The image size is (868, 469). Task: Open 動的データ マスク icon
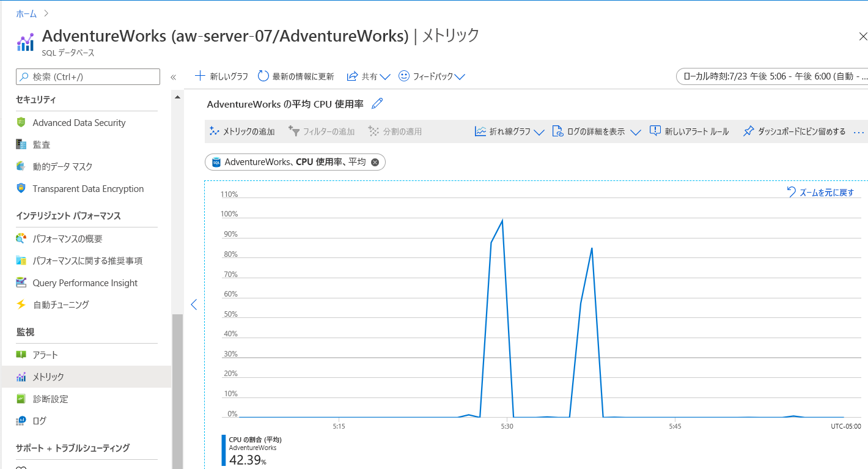(x=21, y=166)
